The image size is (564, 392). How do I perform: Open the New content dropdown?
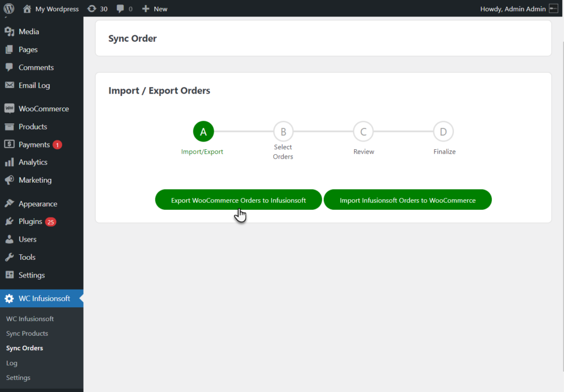[155, 9]
